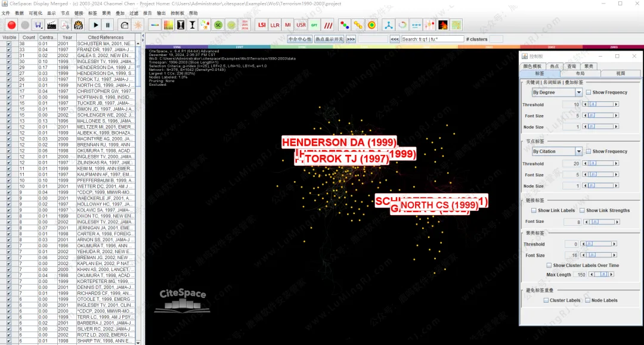644x345 pixels.
Task: Click the green GPT icon
Action: (314, 25)
